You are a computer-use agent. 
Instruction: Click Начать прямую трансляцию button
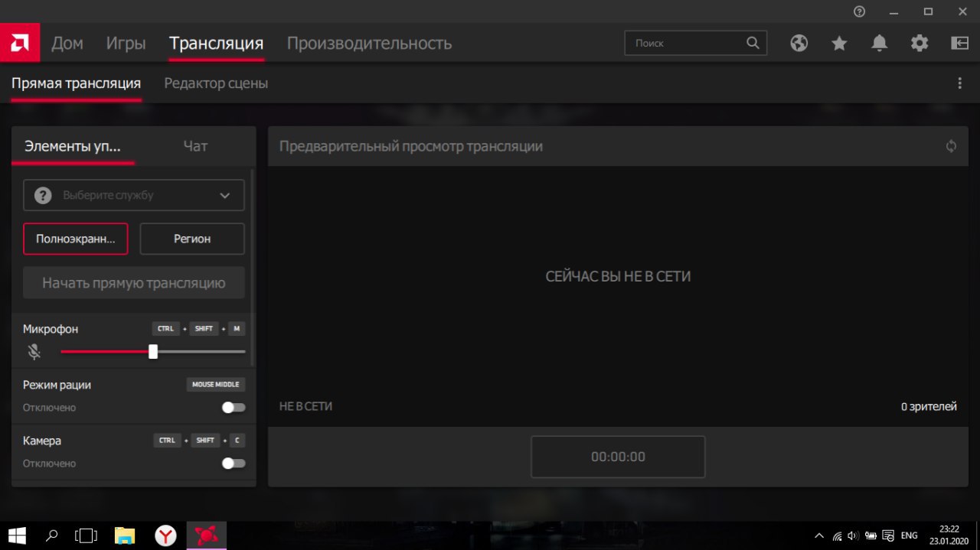coord(134,283)
